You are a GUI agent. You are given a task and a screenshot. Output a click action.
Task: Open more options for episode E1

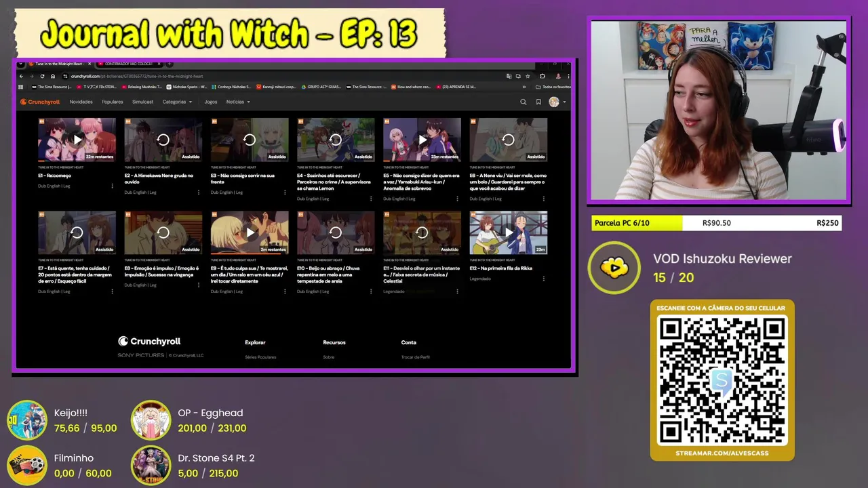113,186
